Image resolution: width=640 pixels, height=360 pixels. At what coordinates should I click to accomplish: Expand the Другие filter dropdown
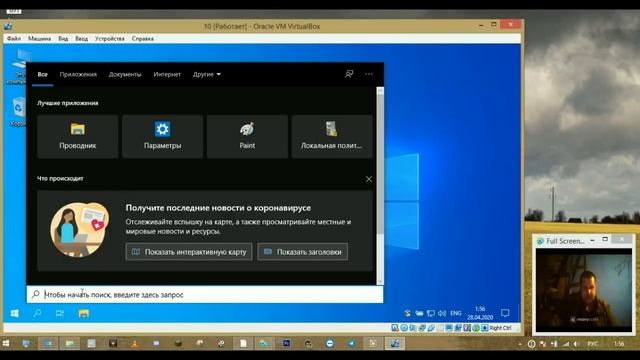pos(207,74)
